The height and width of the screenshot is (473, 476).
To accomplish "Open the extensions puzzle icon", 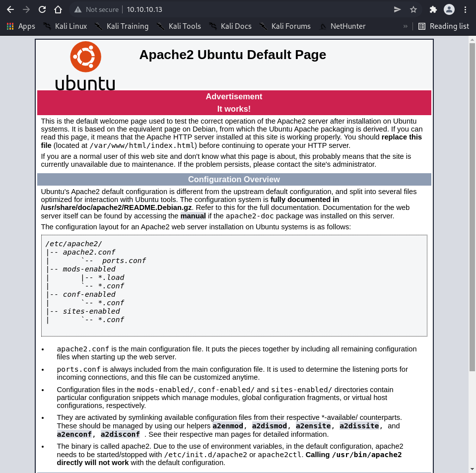I will (x=433, y=10).
